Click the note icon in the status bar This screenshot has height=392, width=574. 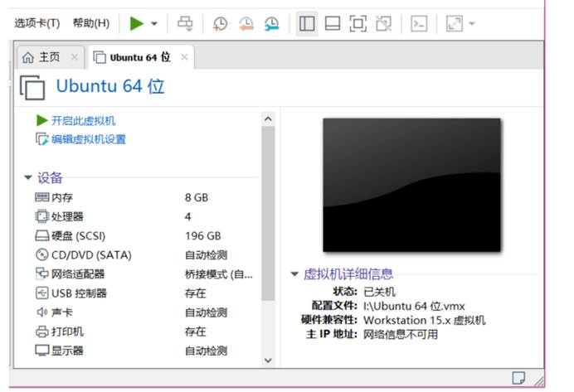point(518,378)
